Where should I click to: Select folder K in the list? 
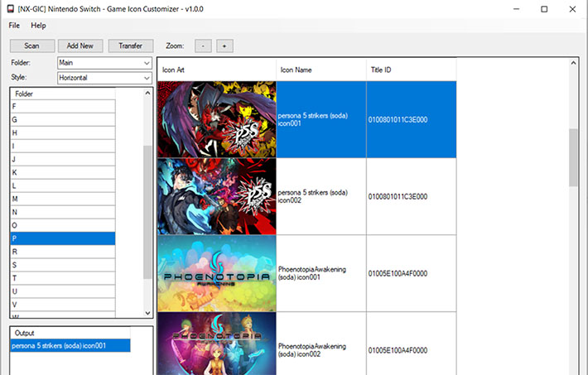(63, 172)
